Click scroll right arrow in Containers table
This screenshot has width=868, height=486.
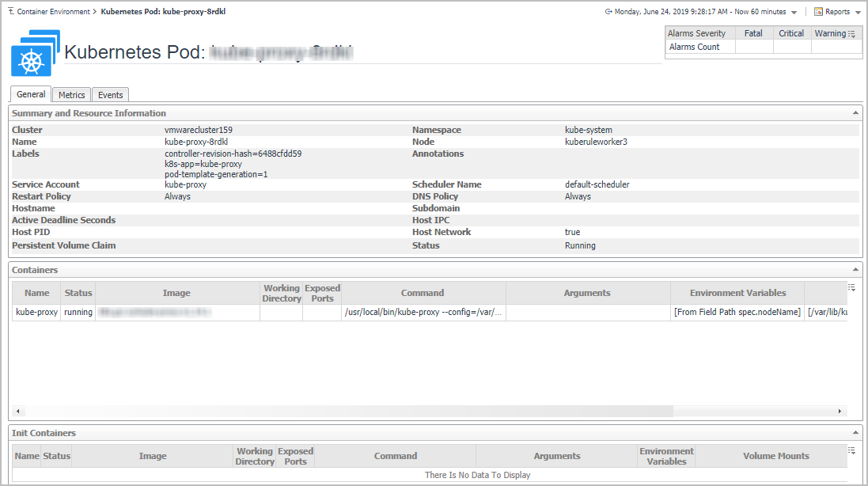(x=840, y=412)
